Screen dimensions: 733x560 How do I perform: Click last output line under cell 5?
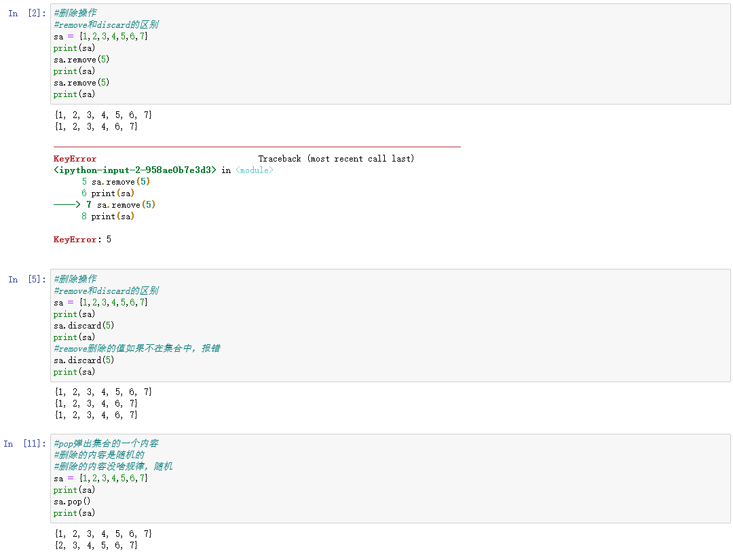tap(96, 415)
